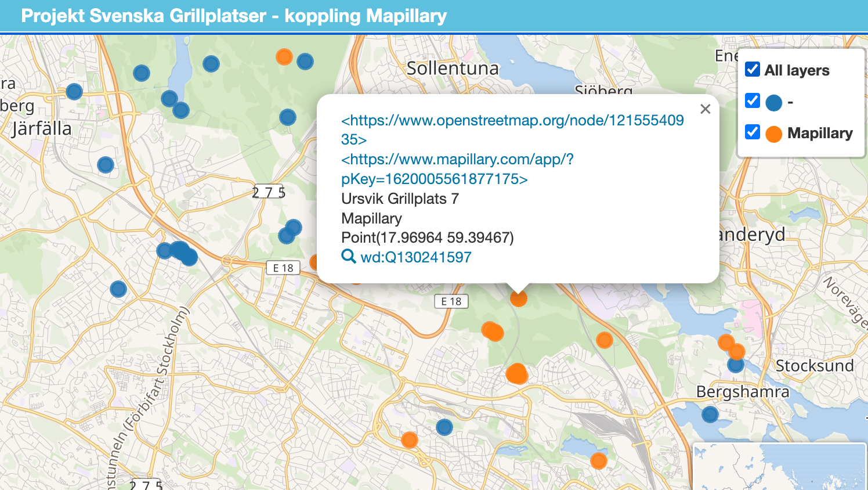Click the minimap overview in bottom-right corner
868x490 pixels.
[779, 467]
